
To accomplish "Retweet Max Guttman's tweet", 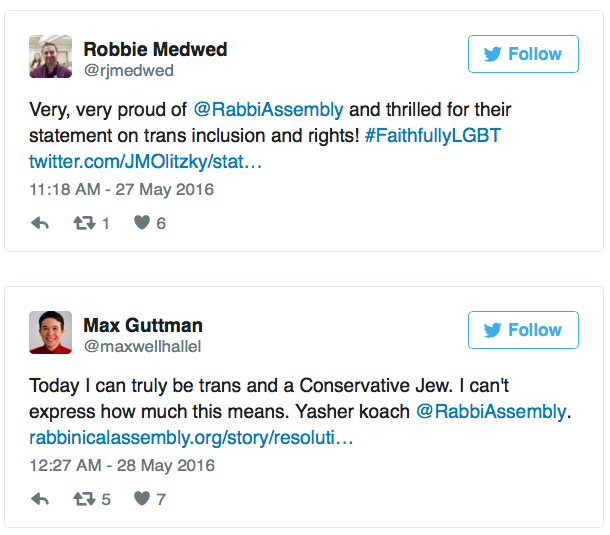I will (x=85, y=499).
